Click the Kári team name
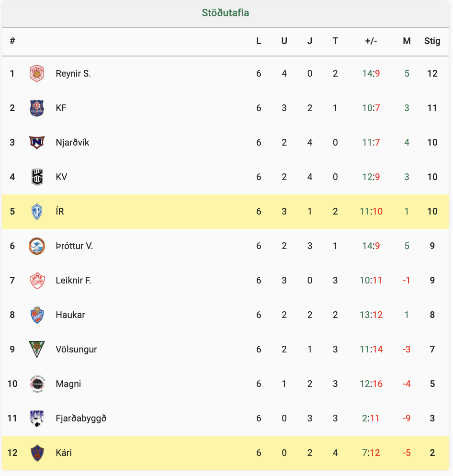 (x=64, y=453)
